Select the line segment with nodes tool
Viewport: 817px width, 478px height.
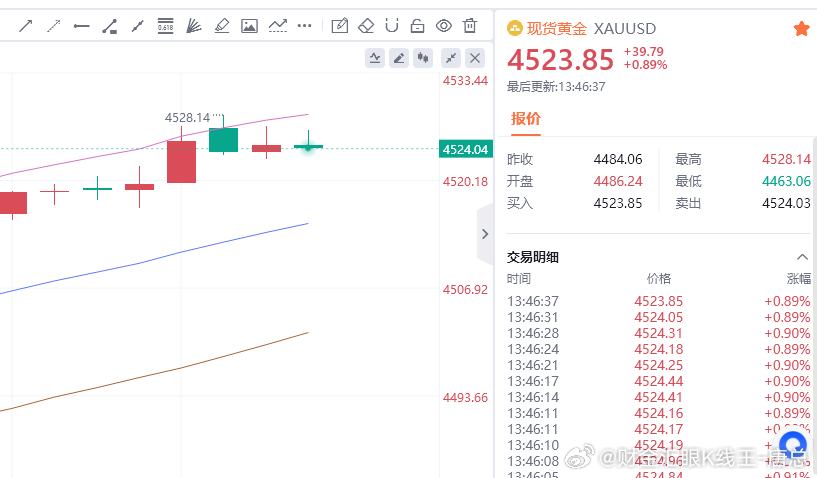[138, 26]
